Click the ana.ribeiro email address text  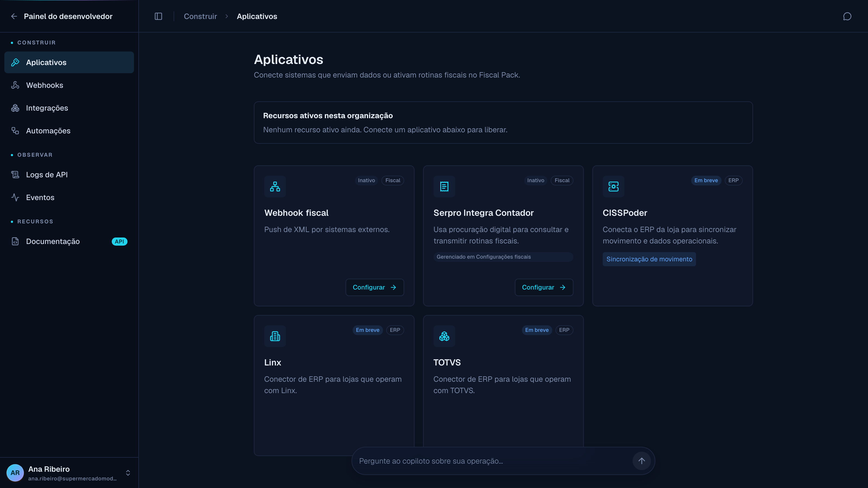tap(72, 479)
